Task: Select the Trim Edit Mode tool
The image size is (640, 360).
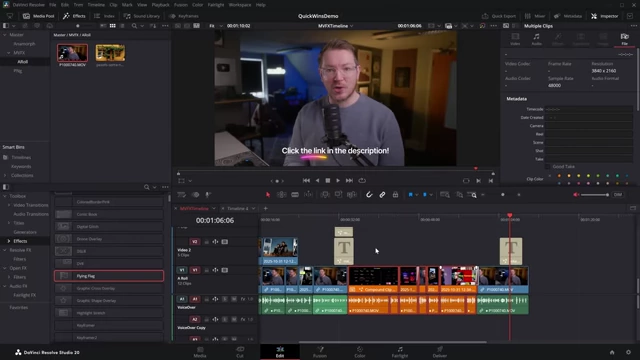Action: click(282, 195)
